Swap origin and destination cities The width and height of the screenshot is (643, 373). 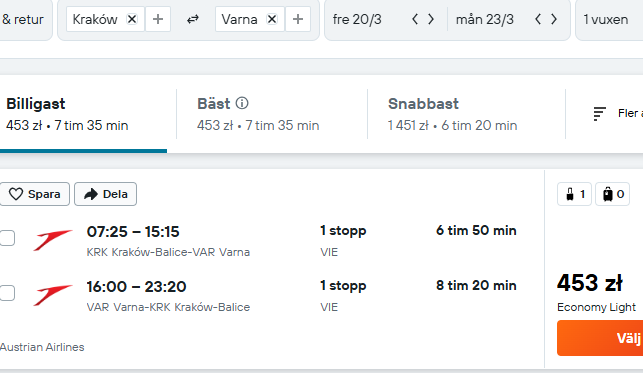click(x=193, y=19)
